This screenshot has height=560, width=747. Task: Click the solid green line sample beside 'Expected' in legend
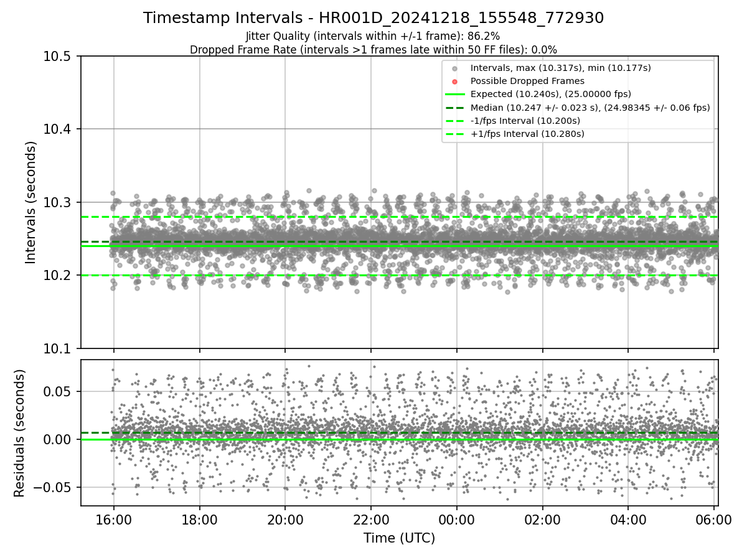click(x=454, y=94)
